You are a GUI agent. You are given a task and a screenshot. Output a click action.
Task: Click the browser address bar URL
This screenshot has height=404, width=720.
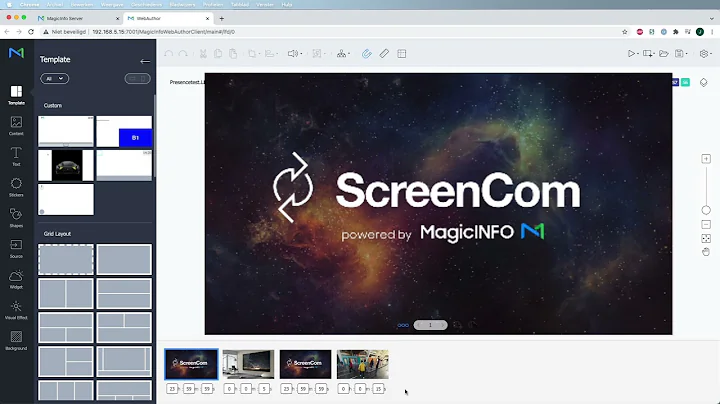point(163,32)
